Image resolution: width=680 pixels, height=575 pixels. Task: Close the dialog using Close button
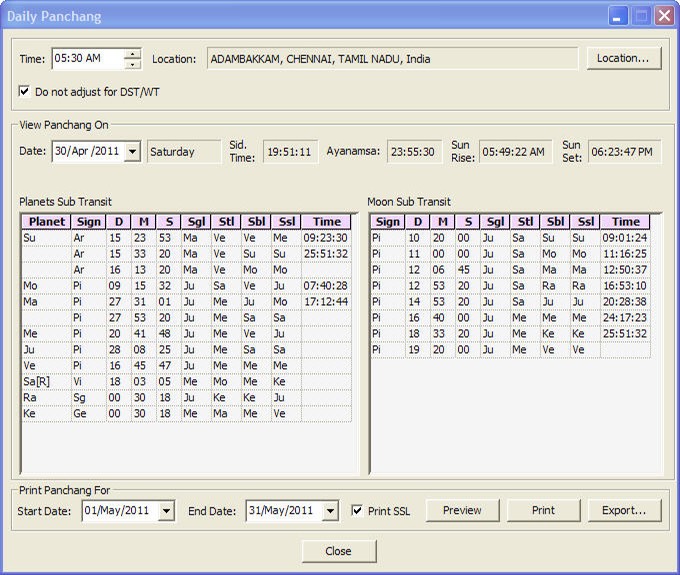coord(338,551)
